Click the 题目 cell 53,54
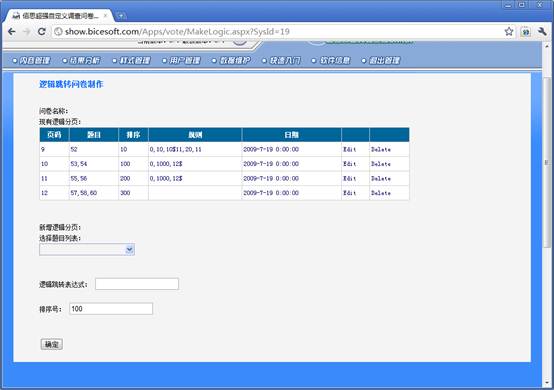The image size is (554, 390). (94, 164)
